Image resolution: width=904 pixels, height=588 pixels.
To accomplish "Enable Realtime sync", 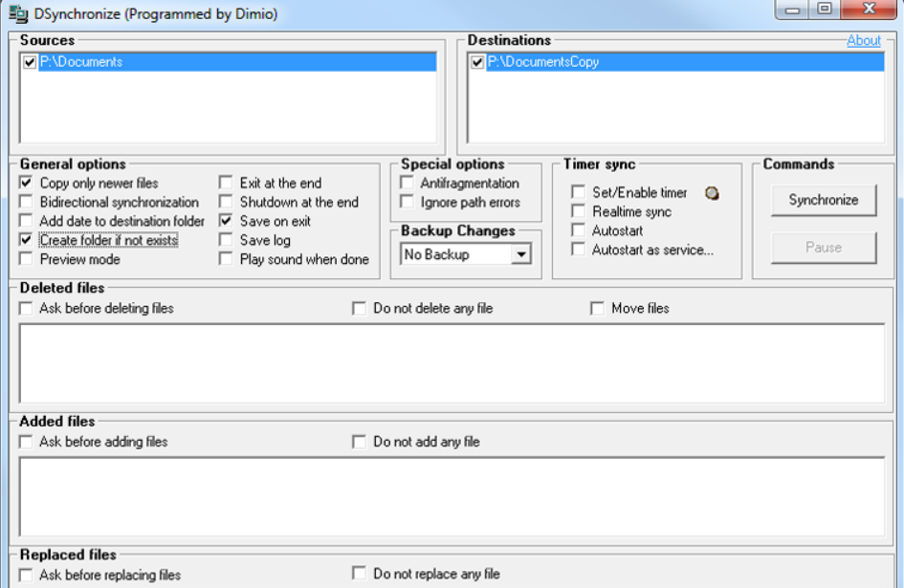I will [577, 208].
